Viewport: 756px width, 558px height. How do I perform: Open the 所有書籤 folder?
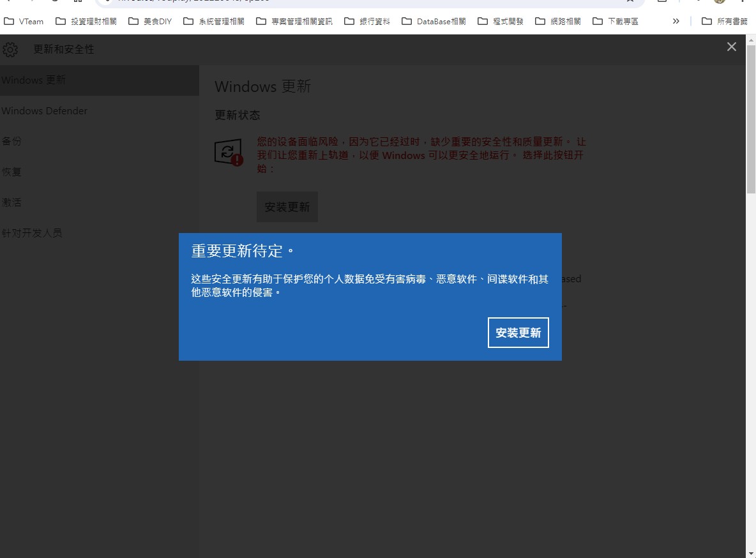click(x=725, y=21)
